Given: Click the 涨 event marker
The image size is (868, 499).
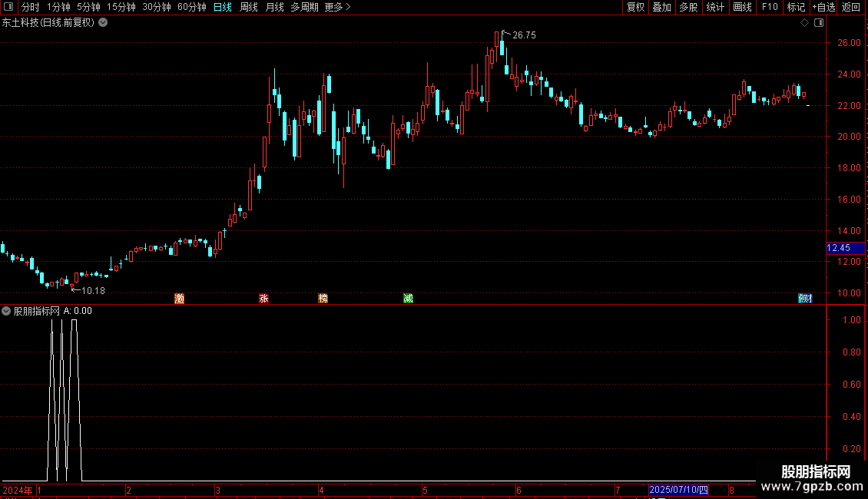Looking at the screenshot, I should (x=264, y=299).
